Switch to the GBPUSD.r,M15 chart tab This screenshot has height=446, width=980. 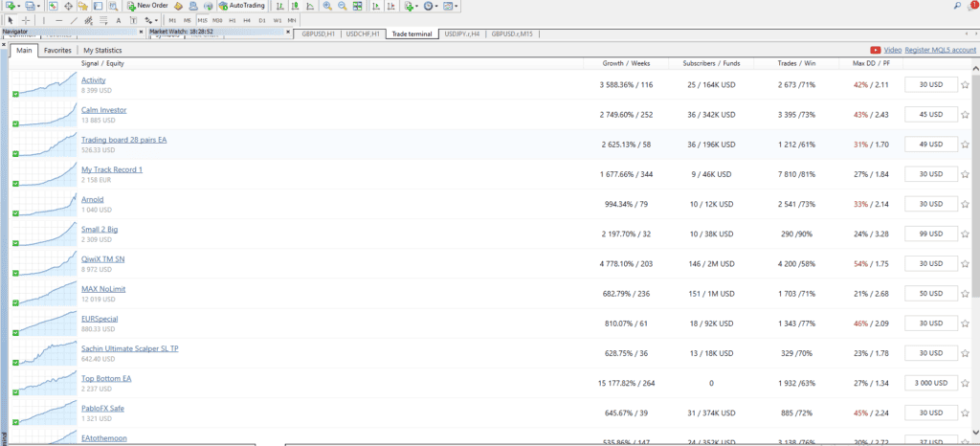click(x=512, y=33)
